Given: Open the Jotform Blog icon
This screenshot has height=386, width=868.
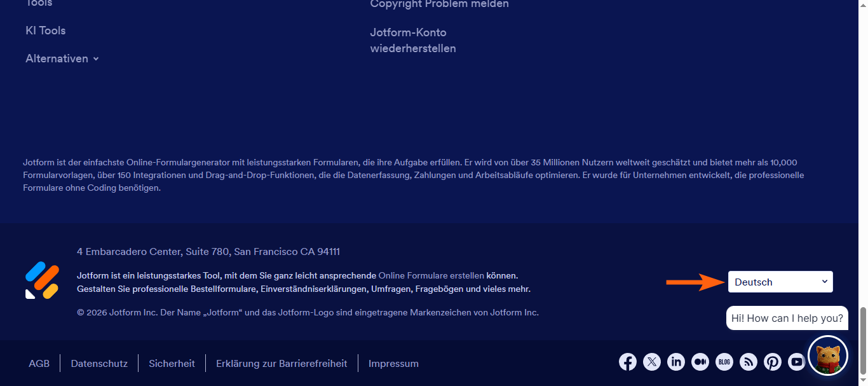Looking at the screenshot, I should pos(724,361).
